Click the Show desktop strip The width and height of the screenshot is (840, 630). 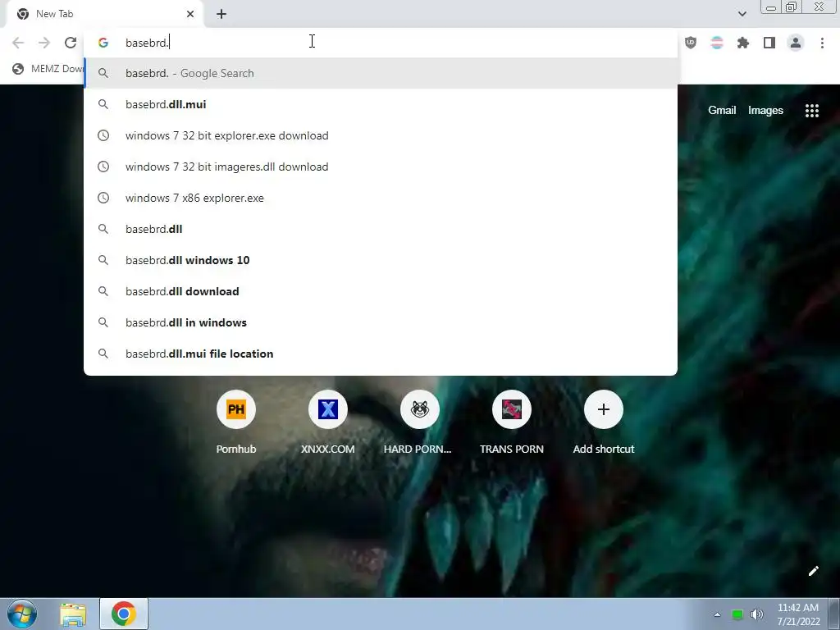(x=834, y=614)
